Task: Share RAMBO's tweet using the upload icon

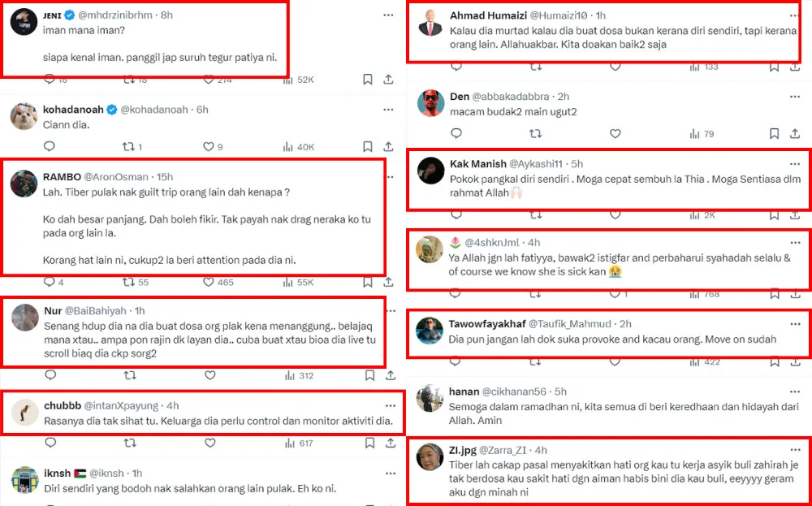Action: [389, 283]
